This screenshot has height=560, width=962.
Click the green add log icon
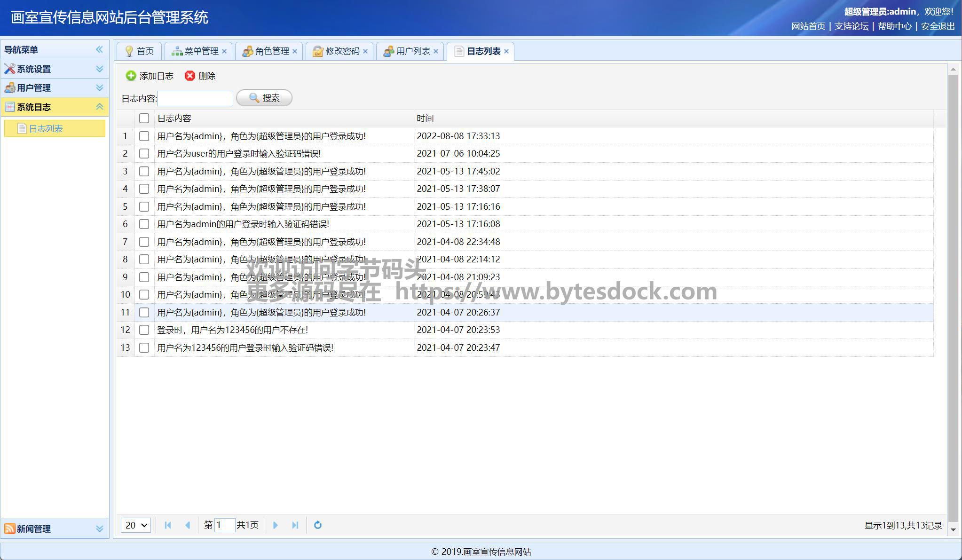point(131,76)
